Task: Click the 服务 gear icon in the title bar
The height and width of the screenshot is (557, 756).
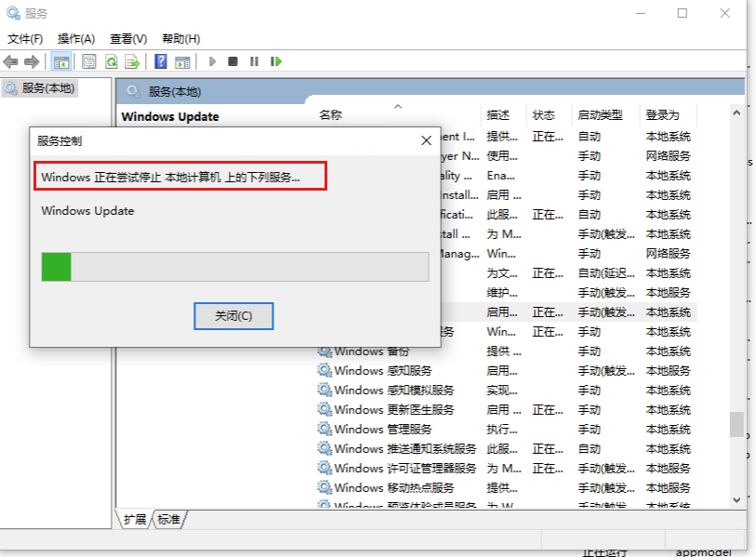Action: point(12,13)
